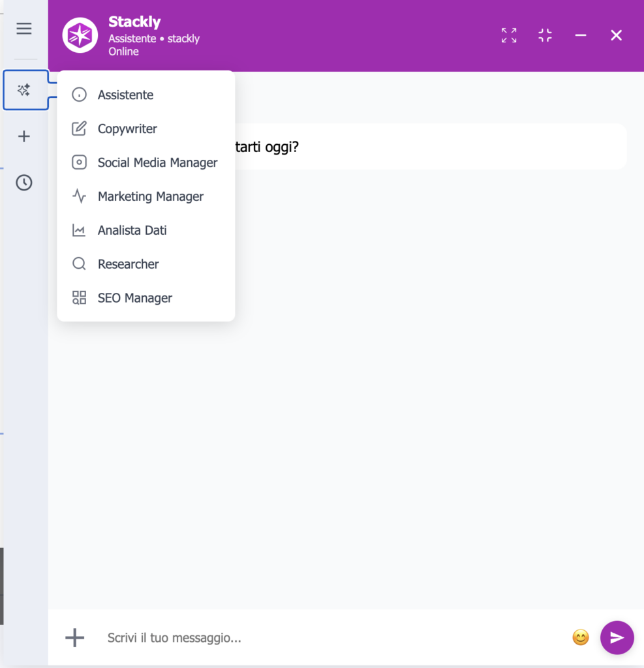Open the emoji picker
This screenshot has height=668, width=644.
tap(581, 637)
